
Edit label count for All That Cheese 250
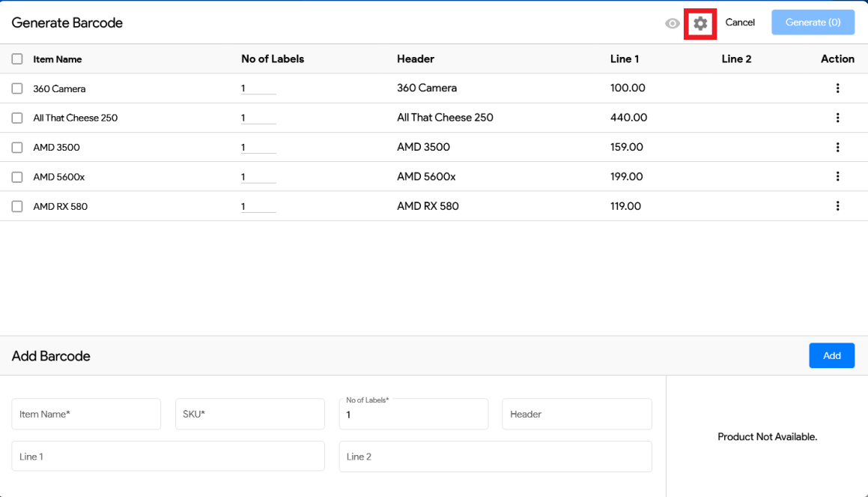(258, 118)
